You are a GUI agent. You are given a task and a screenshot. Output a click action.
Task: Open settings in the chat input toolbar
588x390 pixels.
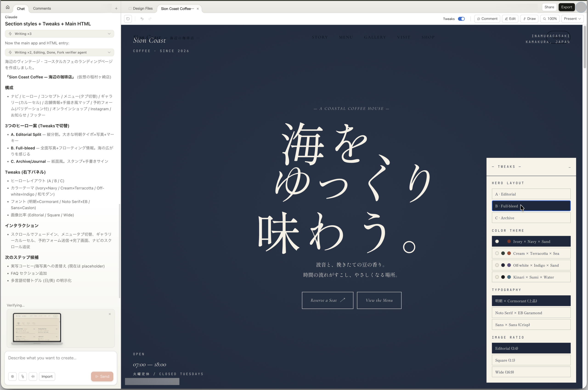coord(12,376)
